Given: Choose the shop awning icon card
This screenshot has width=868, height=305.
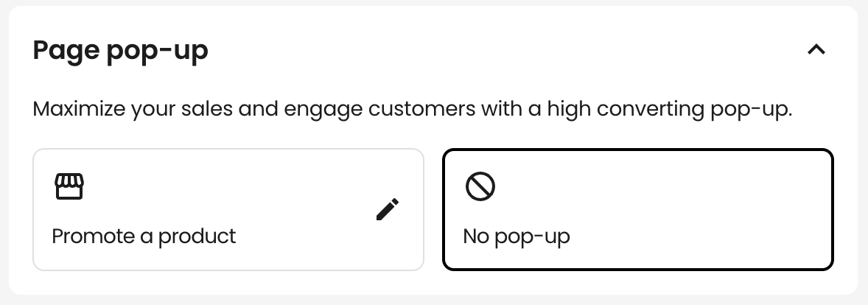Looking at the screenshot, I should point(228,209).
